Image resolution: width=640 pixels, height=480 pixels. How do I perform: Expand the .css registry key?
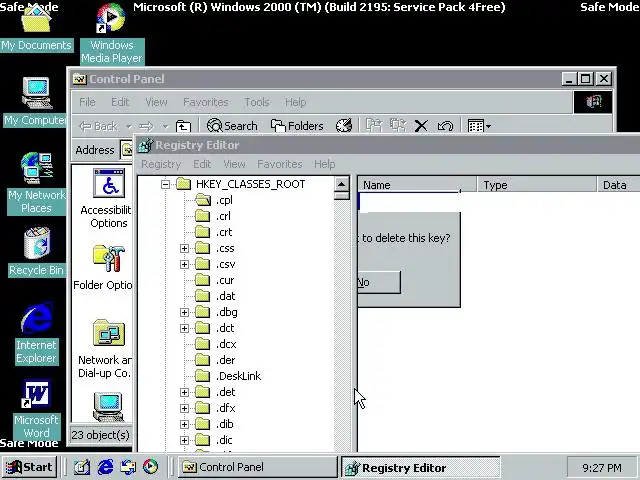184,249
